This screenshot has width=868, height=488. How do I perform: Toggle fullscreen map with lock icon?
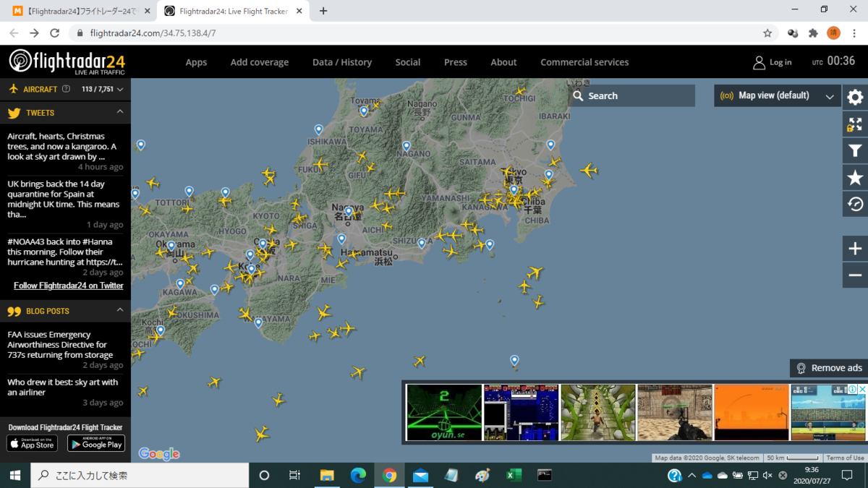coord(855,124)
